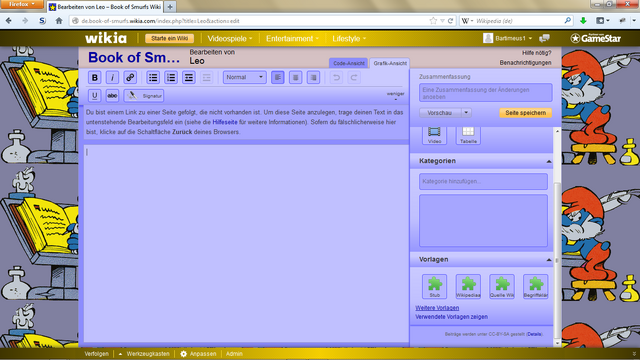Align text to the left
The height and width of the screenshot is (360, 640).
coord(278,77)
